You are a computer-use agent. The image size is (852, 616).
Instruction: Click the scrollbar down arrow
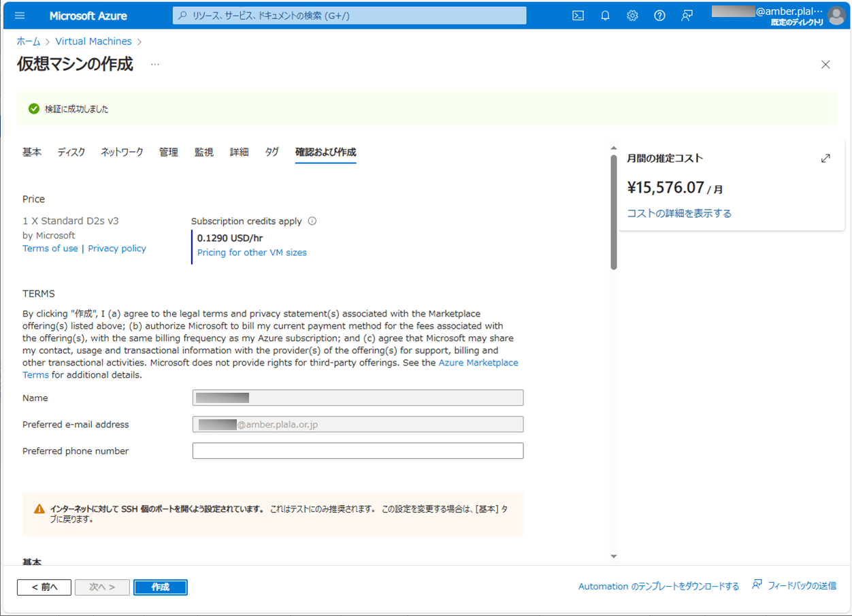pos(614,557)
